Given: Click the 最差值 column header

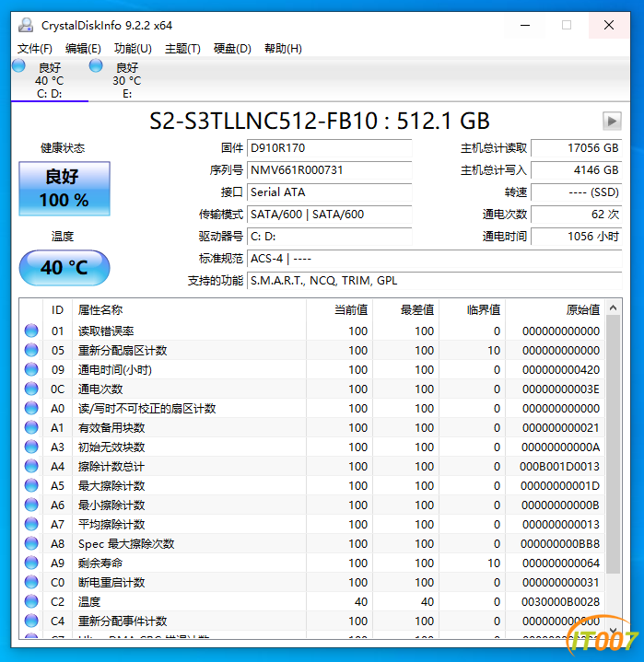Looking at the screenshot, I should point(405,310).
